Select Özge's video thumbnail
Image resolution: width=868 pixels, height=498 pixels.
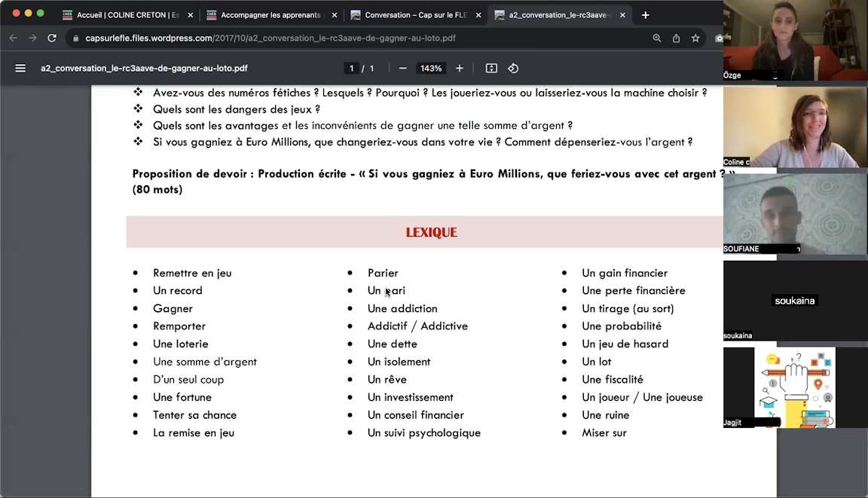(x=796, y=41)
